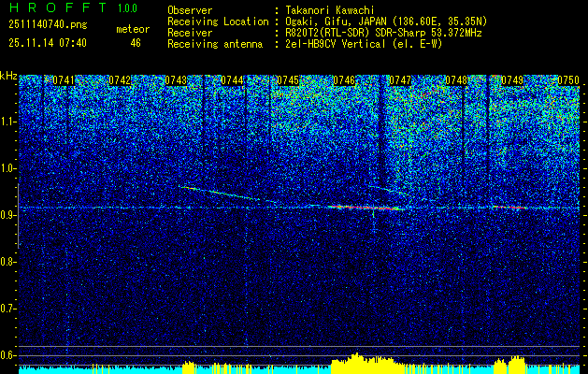
Task: Click the 0.8 frequency axis label
Action: (x=7, y=262)
